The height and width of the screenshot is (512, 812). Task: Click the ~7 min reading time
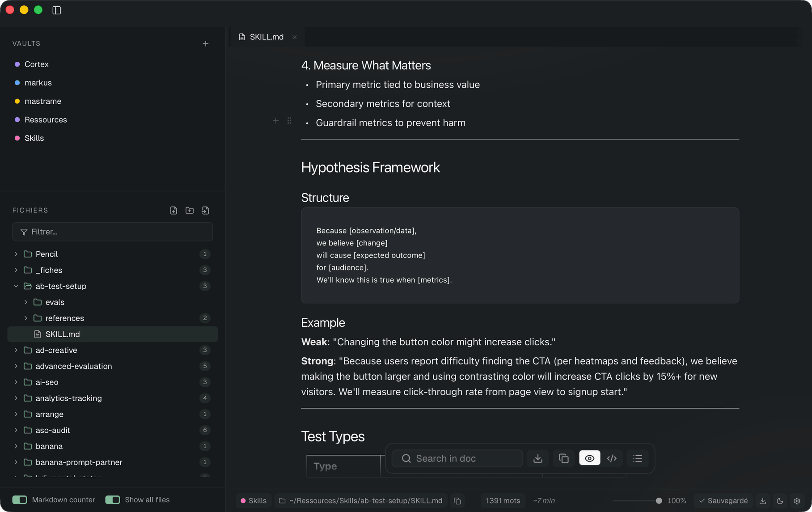(x=544, y=501)
